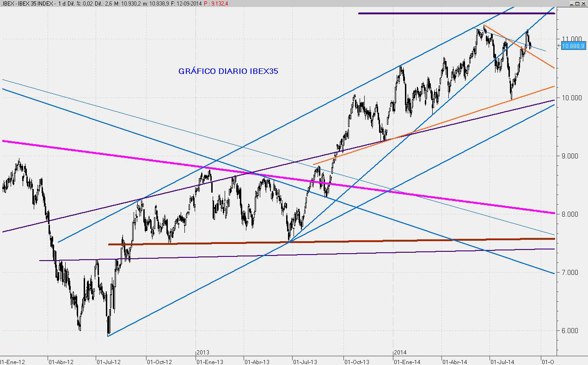Click the 01-Abr-12 date axis label
This screenshot has width=588, height=365.
tap(61, 360)
